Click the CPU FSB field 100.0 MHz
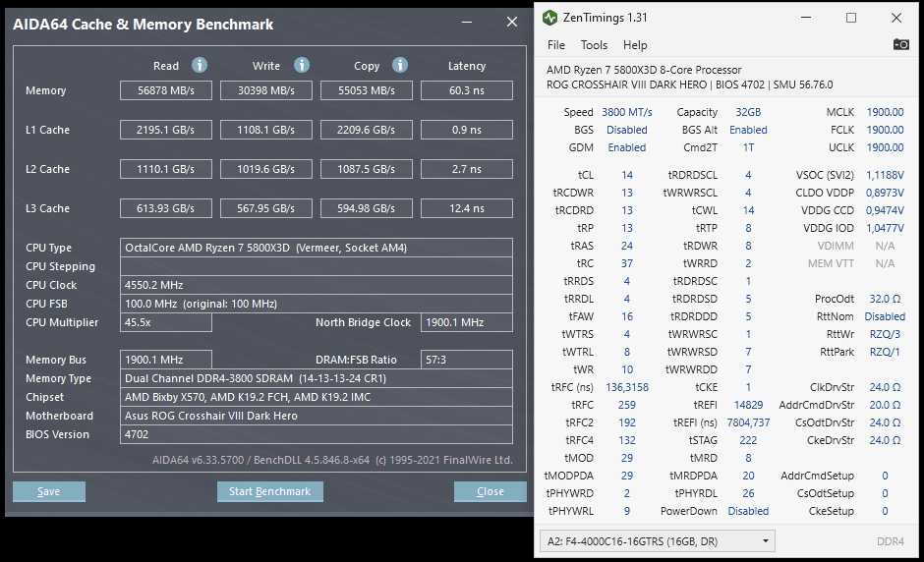The width and height of the screenshot is (924, 562). pos(317,304)
